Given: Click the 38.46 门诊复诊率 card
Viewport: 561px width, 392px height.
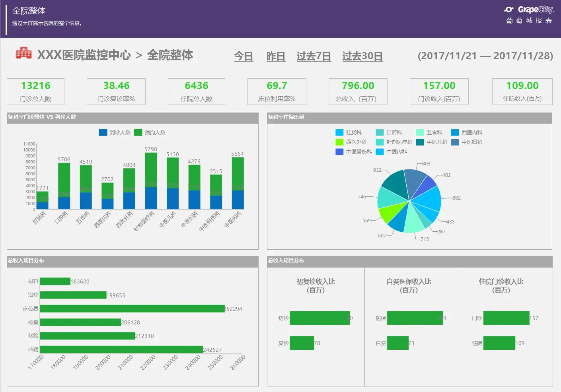Looking at the screenshot, I should pyautogui.click(x=116, y=91).
